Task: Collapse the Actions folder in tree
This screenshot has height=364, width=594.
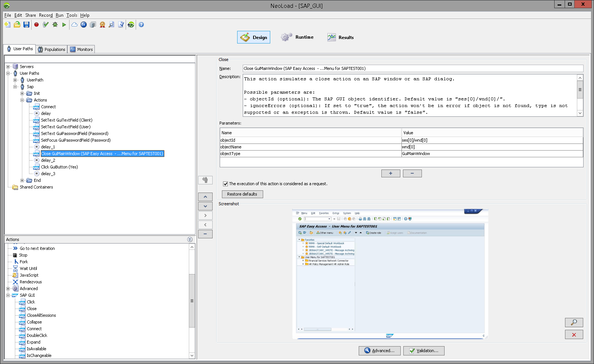Action: pyautogui.click(x=22, y=100)
